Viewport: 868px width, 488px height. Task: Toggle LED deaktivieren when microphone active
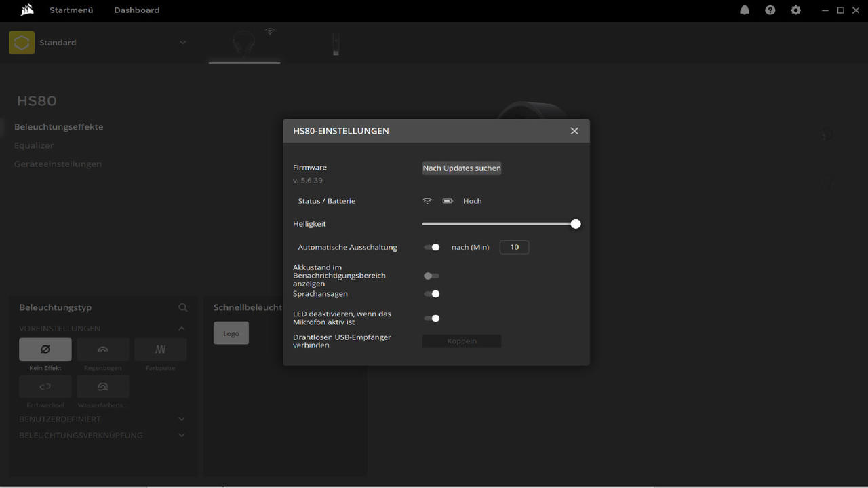(x=432, y=318)
